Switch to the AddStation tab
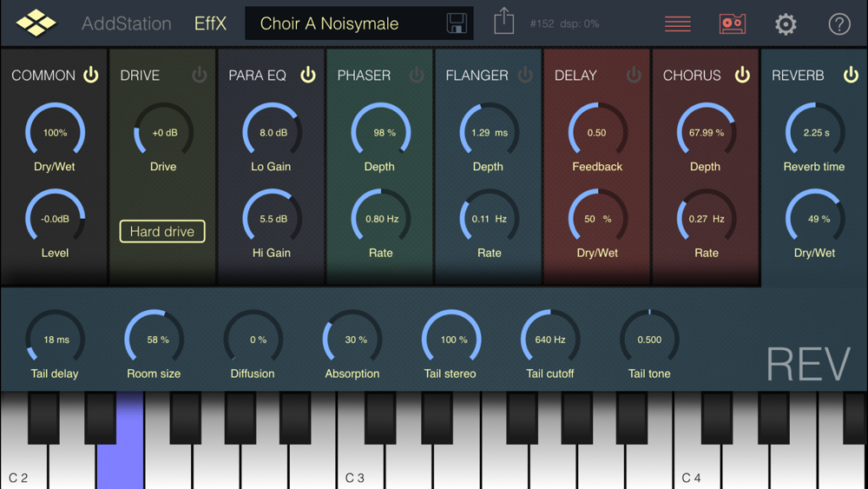Screen dimensions: 868x489 point(126,23)
